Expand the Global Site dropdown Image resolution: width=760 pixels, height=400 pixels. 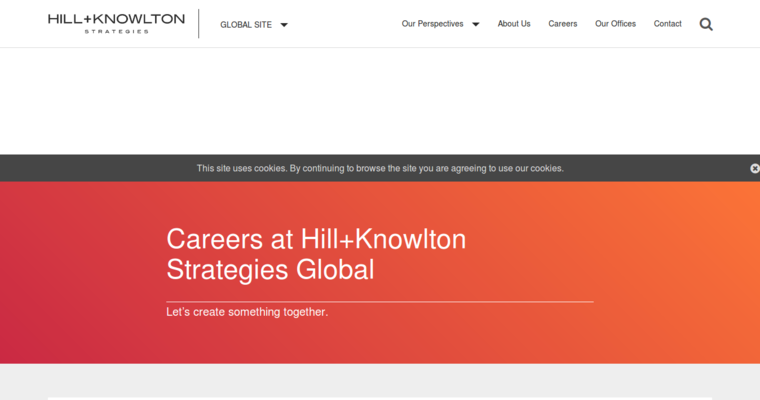coord(253,25)
